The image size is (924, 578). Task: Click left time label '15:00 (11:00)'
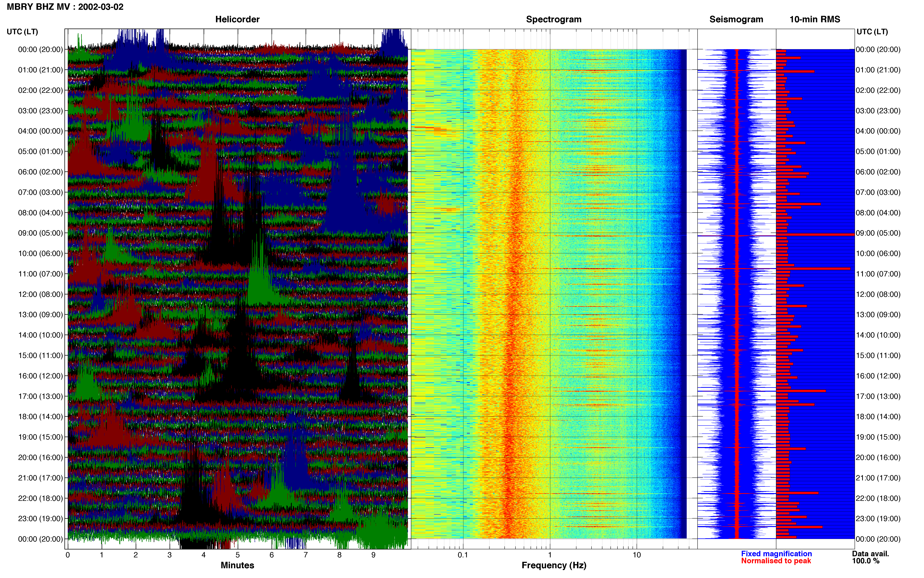coord(41,356)
